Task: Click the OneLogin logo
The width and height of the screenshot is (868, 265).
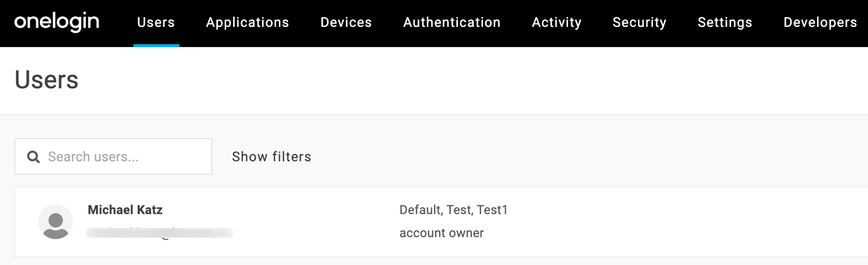Action: [57, 22]
